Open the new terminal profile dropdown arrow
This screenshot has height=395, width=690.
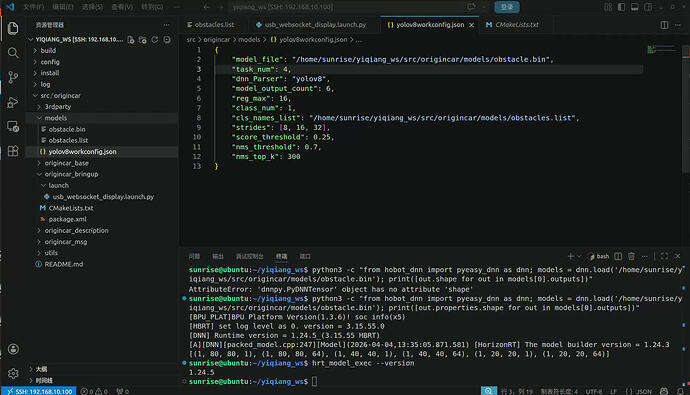(x=579, y=256)
